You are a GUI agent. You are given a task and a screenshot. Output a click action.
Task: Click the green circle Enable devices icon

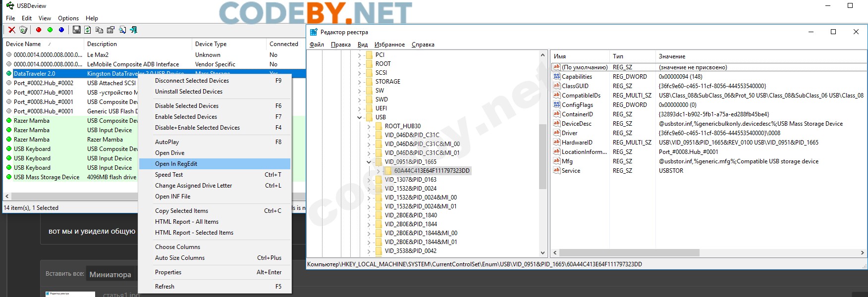50,30
